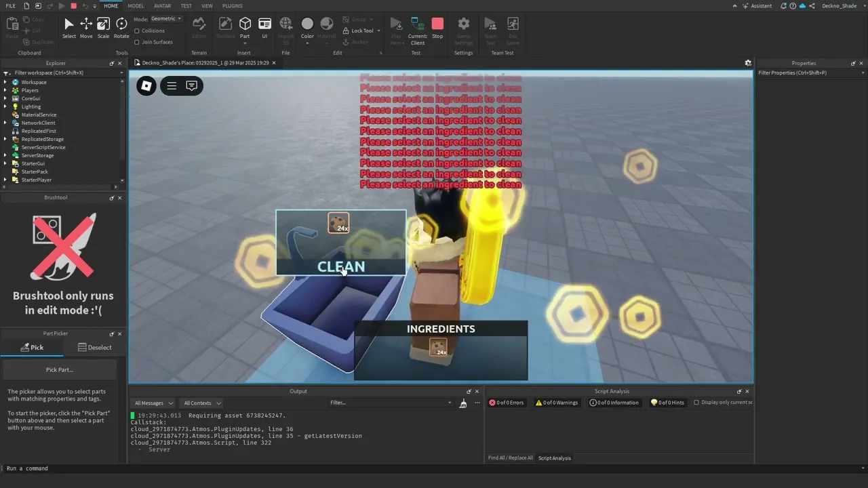This screenshot has width=868, height=488.
Task: Click the Run a command bar
Action: (x=434, y=468)
